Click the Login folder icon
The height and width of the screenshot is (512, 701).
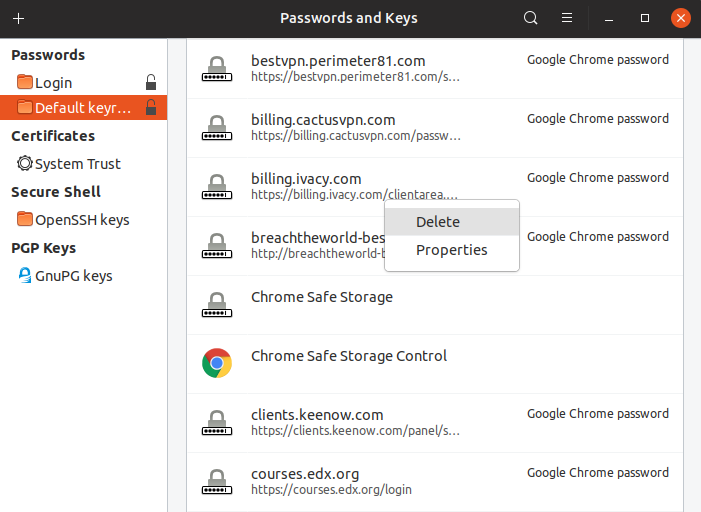coord(25,82)
